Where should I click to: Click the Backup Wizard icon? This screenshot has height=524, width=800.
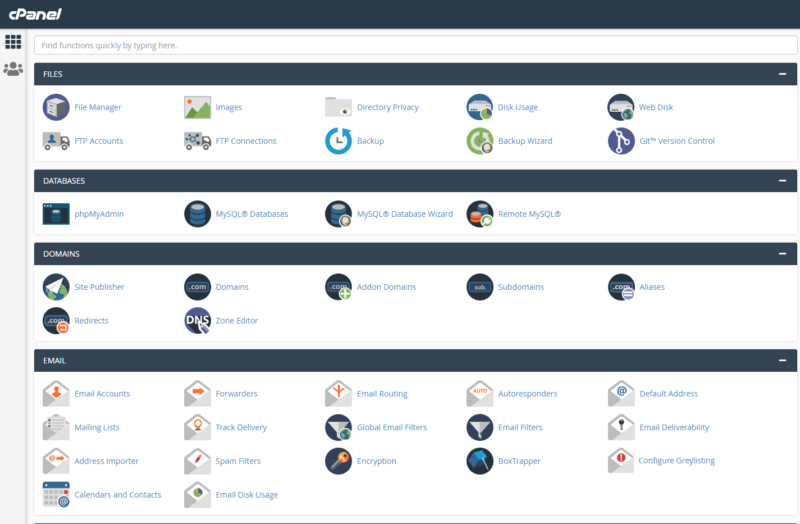pos(480,141)
